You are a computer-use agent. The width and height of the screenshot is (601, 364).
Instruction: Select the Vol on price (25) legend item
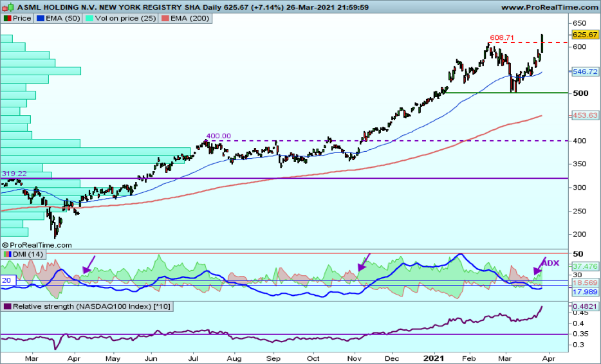(120, 19)
